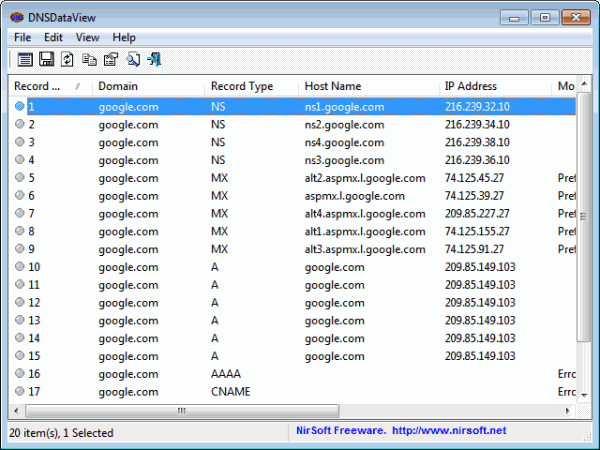Select host name ns3.google.com

344,160
